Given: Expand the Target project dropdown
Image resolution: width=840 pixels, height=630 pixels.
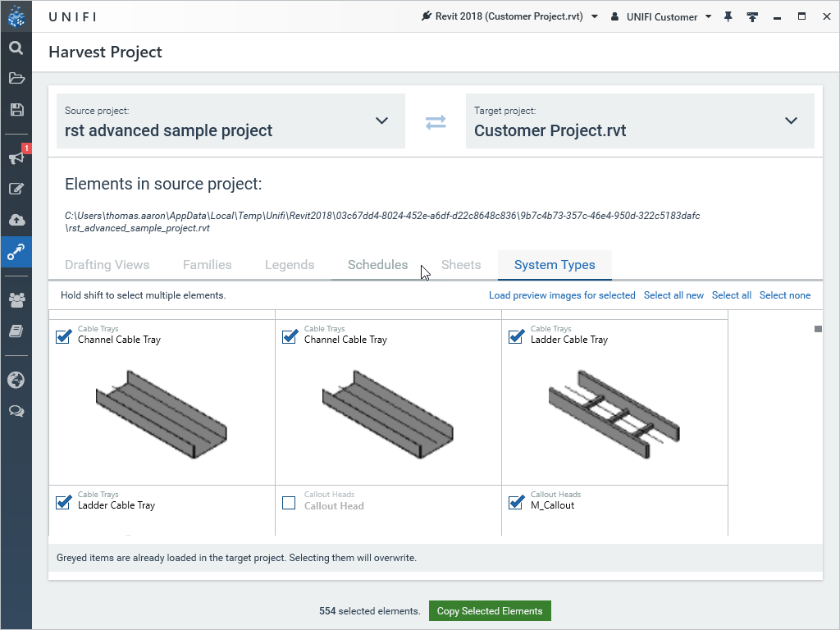Looking at the screenshot, I should pyautogui.click(x=791, y=121).
